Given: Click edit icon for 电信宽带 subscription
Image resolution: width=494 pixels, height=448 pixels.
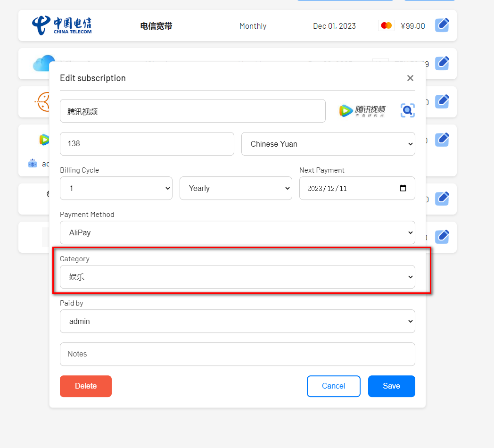Looking at the screenshot, I should coord(442,25).
